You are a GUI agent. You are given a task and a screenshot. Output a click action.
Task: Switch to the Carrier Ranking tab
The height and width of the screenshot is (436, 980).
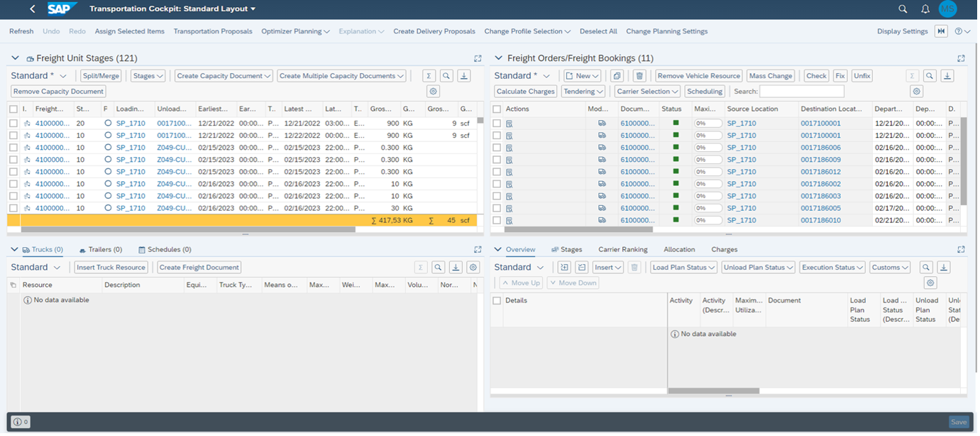coord(624,249)
